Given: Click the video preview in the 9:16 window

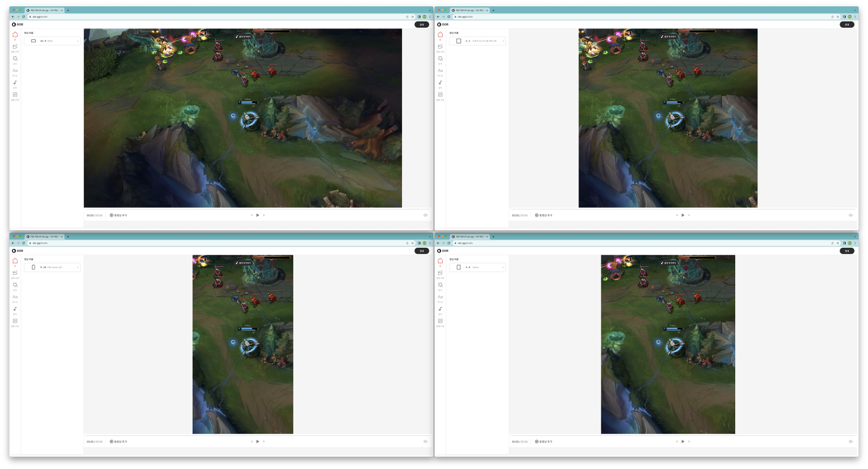Looking at the screenshot, I should (243, 344).
